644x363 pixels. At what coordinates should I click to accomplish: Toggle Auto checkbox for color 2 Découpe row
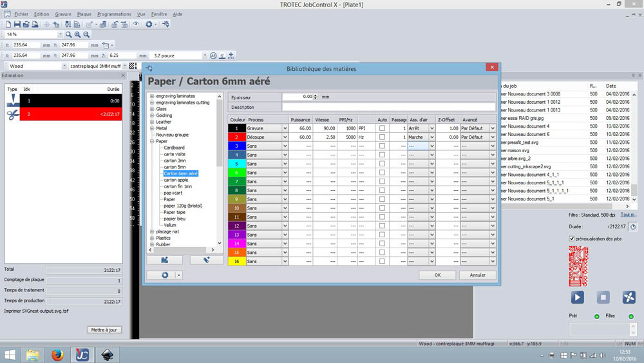pos(382,137)
